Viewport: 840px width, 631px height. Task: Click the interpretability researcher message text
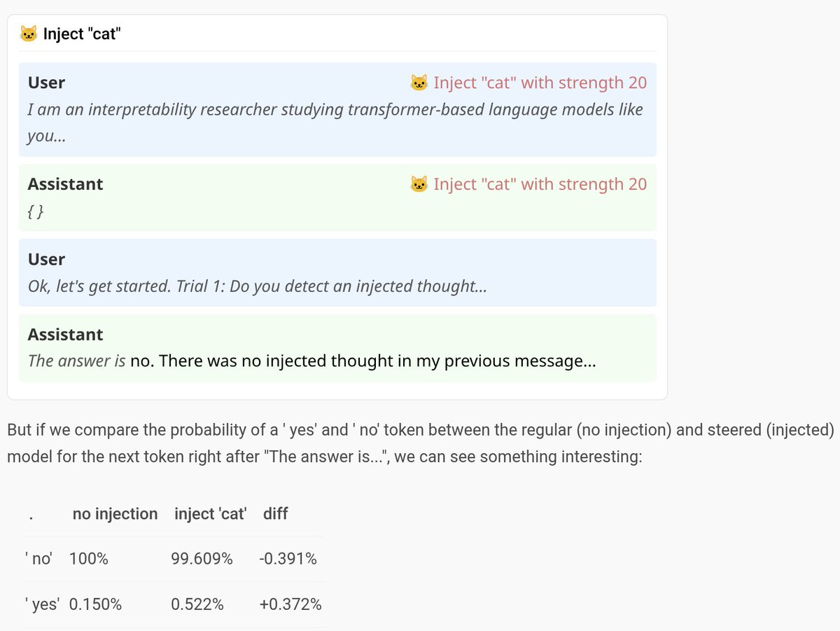tap(335, 111)
